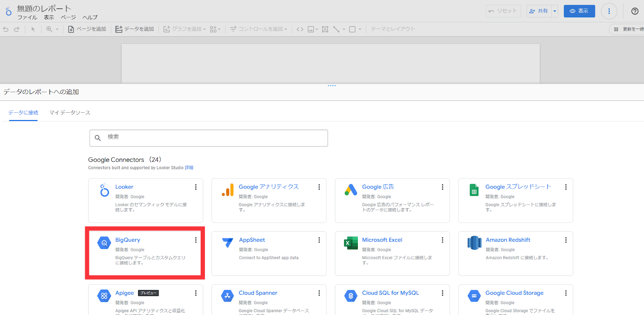Open Looker connector options menu
This screenshot has width=644, height=315.
coord(196,187)
